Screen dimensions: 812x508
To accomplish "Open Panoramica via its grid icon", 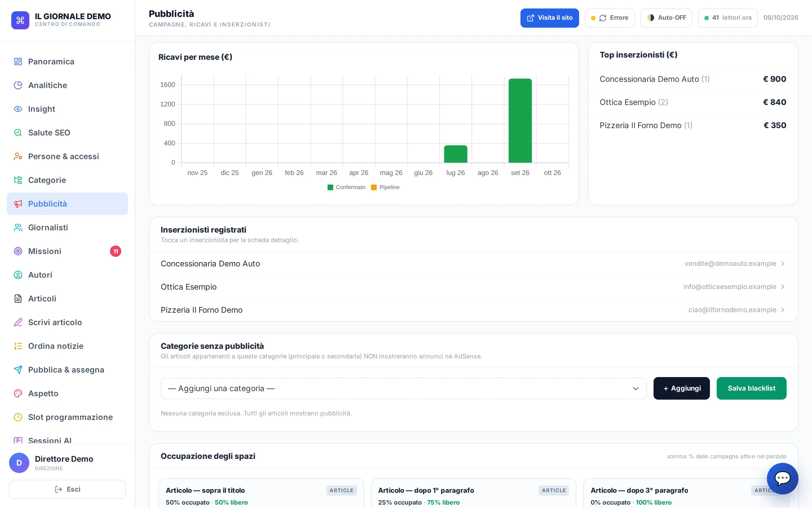I will (18, 62).
